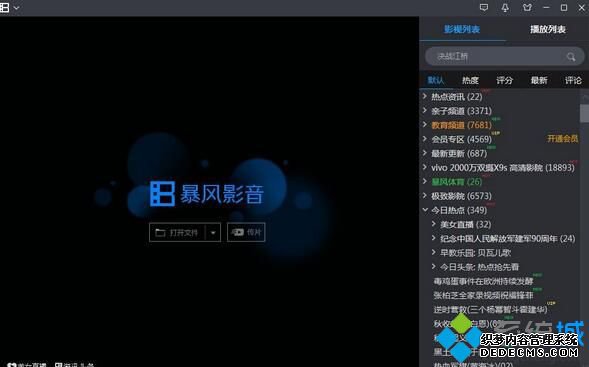Click the message feedback icon in title bar
Image resolution: width=589 pixels, height=367 pixels.
[x=484, y=8]
